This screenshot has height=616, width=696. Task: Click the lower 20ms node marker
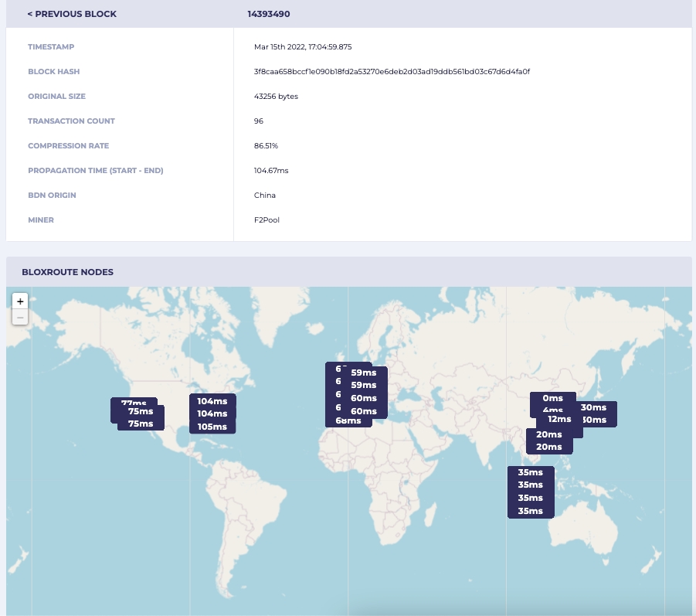pos(548,447)
